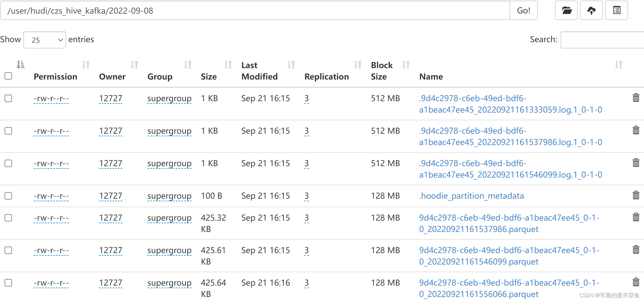Sort by the Last Modified column arrows
Screen dimensions: 644x301
pos(291,65)
